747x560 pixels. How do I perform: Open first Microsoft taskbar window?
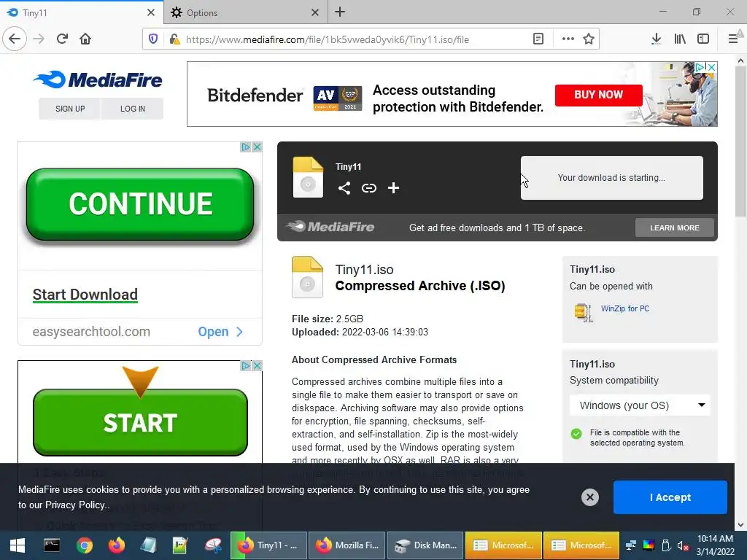click(503, 545)
